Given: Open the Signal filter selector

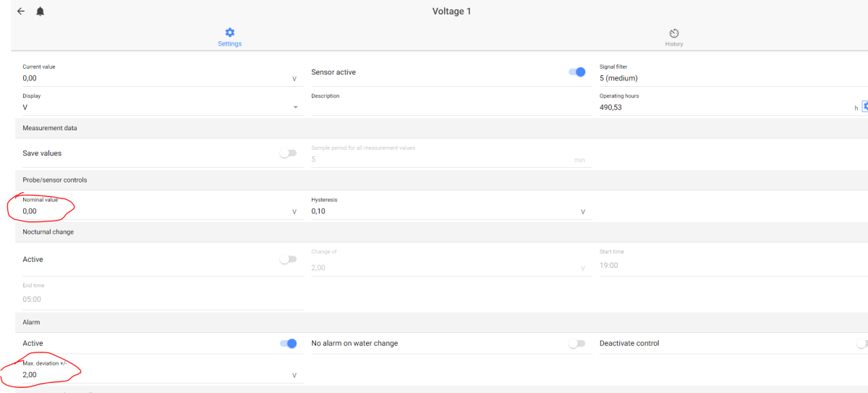Looking at the screenshot, I should pos(733,75).
